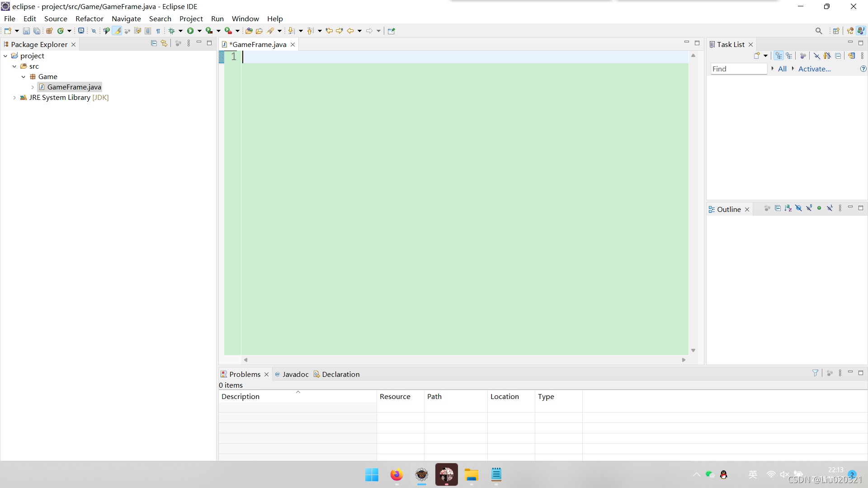Toggle Categorized presentation in Task List

pyautogui.click(x=778, y=56)
